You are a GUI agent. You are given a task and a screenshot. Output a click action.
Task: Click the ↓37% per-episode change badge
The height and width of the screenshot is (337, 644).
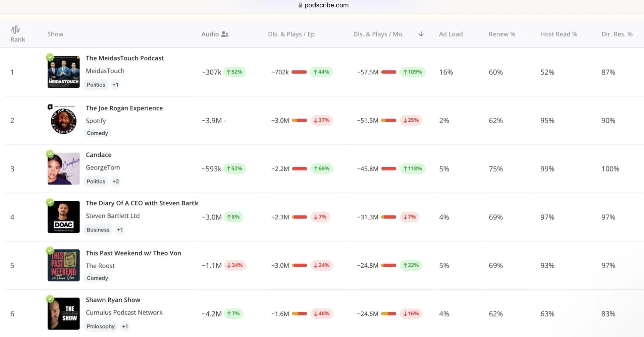[x=322, y=120]
